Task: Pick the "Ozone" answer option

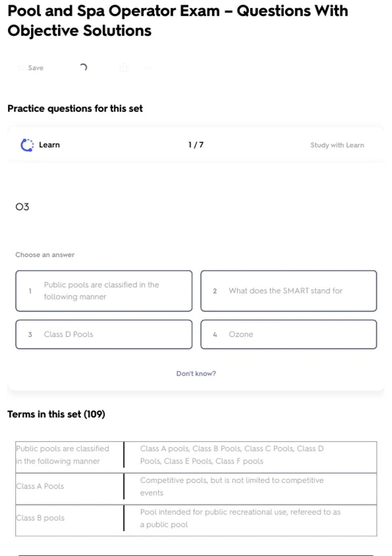Action: [x=288, y=334]
